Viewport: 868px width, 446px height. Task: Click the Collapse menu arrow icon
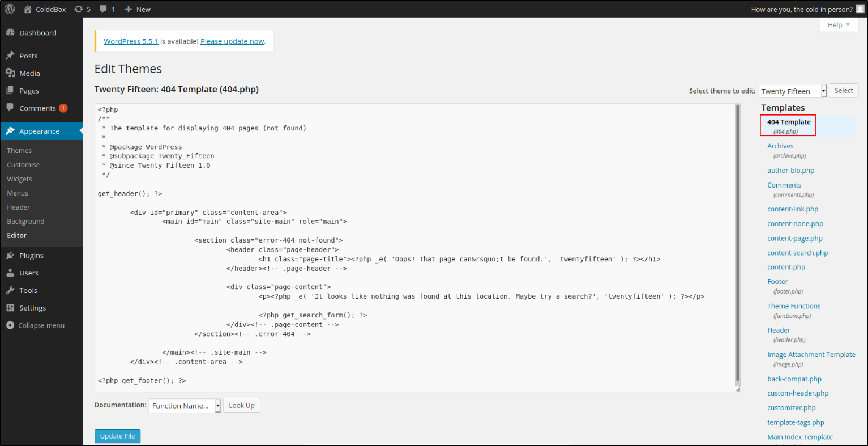tap(10, 325)
